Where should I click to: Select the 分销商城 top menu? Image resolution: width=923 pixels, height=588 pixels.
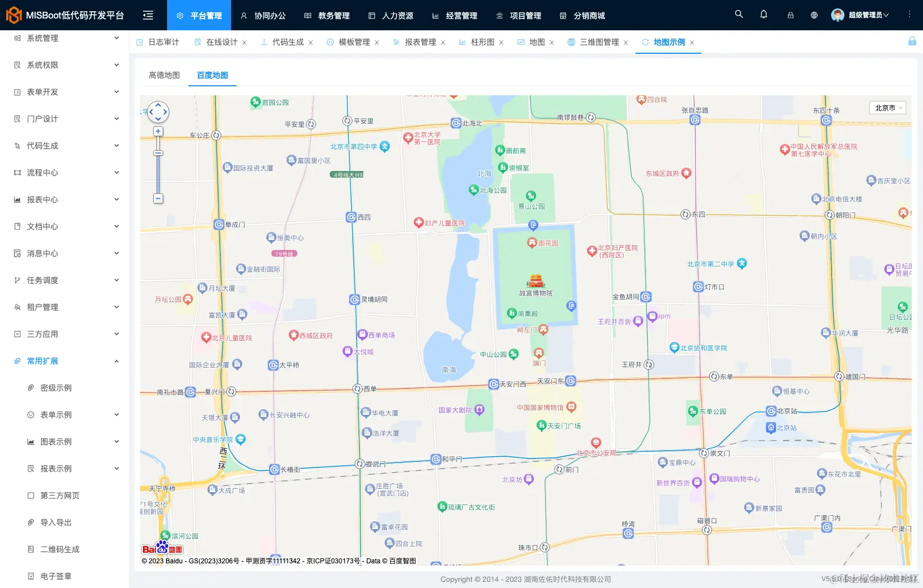pos(583,15)
